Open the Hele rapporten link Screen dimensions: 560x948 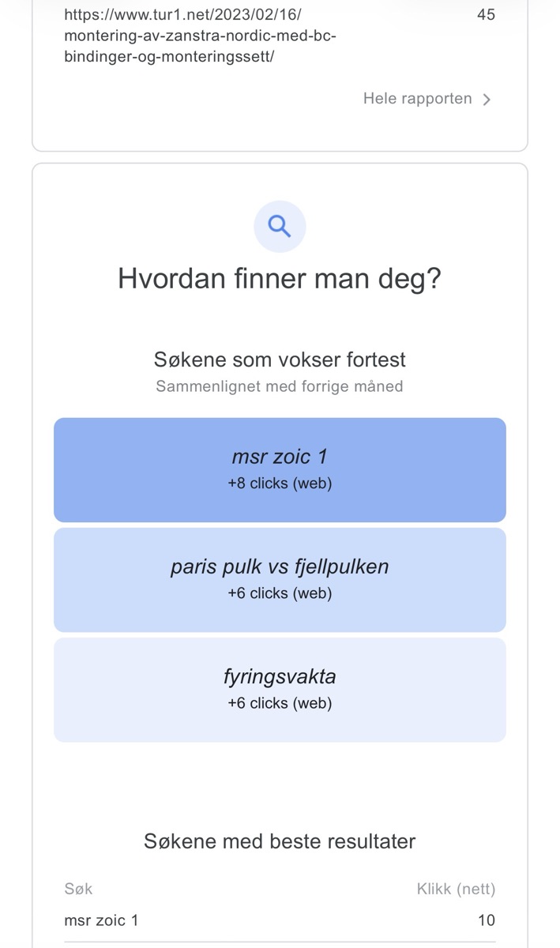(417, 99)
